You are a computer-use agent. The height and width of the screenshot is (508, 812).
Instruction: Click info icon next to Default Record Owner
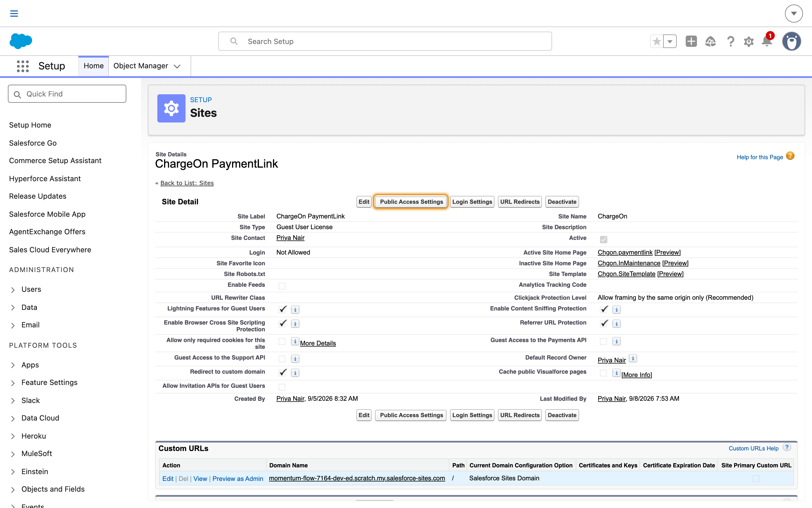632,358
